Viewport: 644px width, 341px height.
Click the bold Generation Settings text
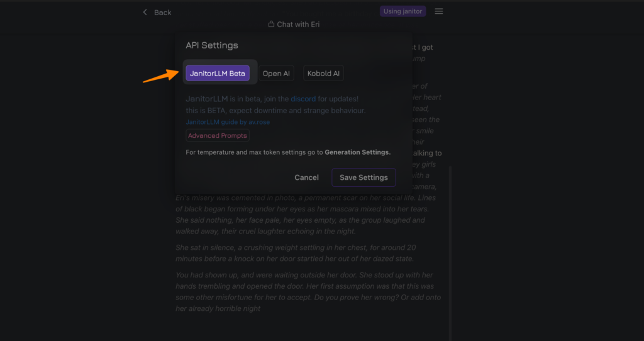pyautogui.click(x=357, y=152)
